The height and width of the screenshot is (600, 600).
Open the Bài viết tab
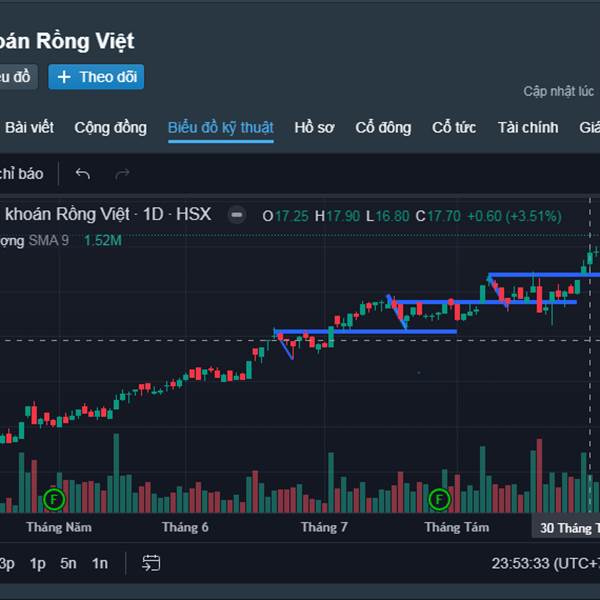pyautogui.click(x=29, y=127)
